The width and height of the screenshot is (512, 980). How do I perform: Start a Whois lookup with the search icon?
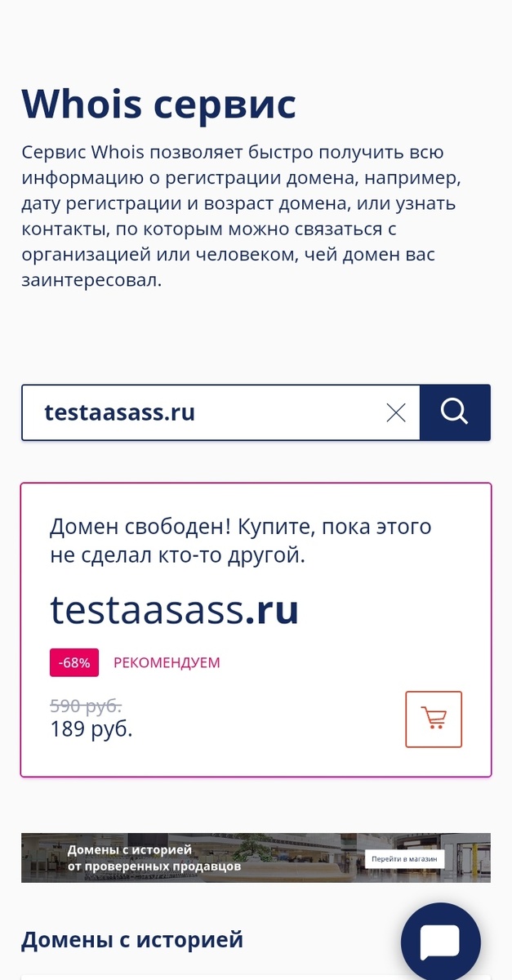[455, 412]
